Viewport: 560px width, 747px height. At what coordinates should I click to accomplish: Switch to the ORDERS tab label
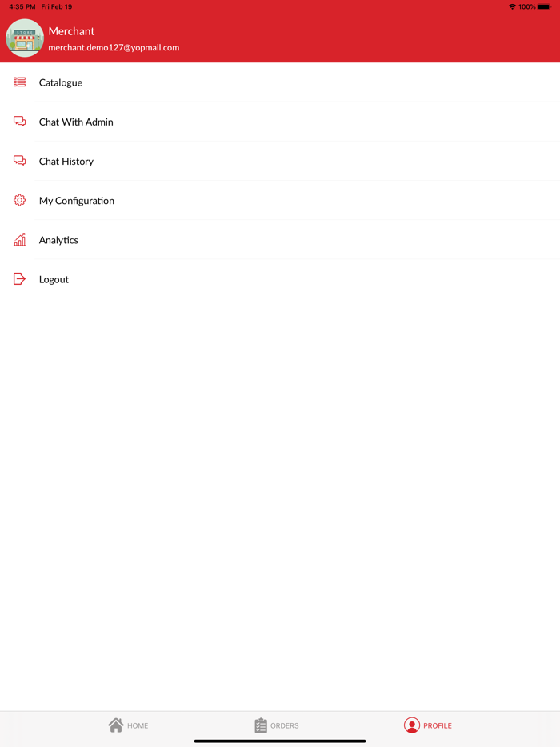285,725
